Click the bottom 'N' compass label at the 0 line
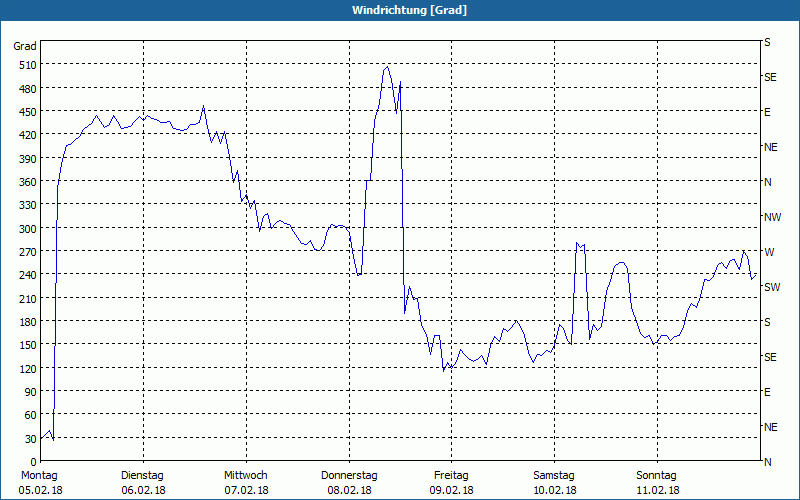 [767, 462]
